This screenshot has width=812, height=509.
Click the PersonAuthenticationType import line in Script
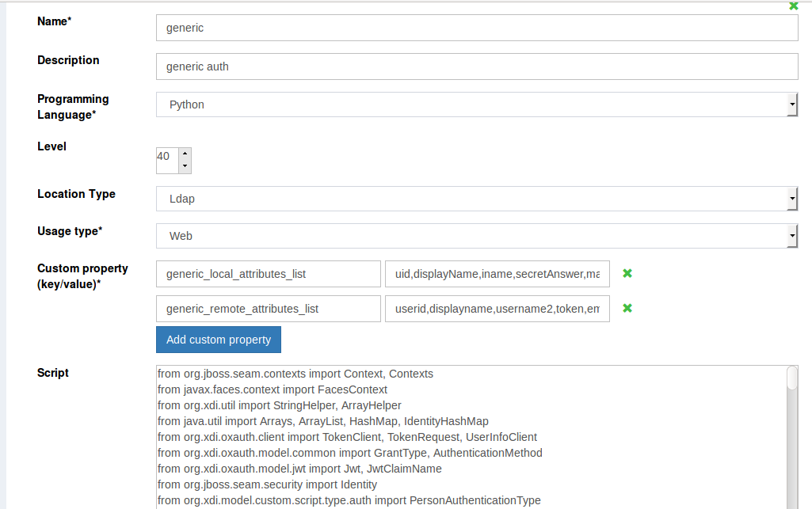[349, 500]
